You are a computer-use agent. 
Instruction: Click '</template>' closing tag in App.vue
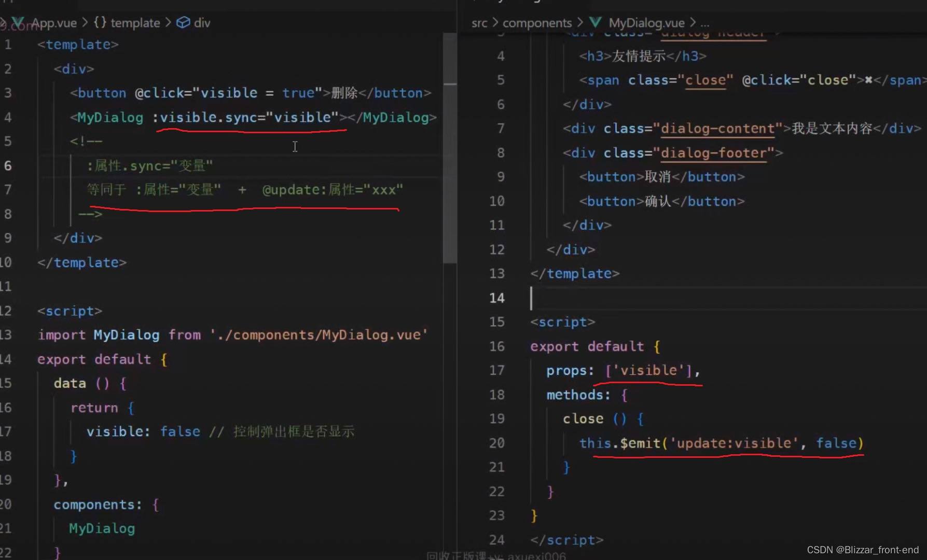pyautogui.click(x=82, y=262)
